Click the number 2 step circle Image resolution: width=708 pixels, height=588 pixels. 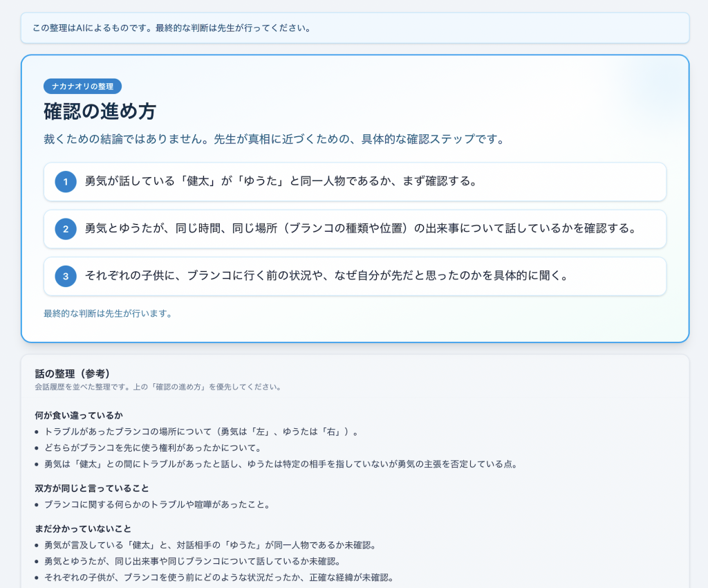(x=66, y=229)
